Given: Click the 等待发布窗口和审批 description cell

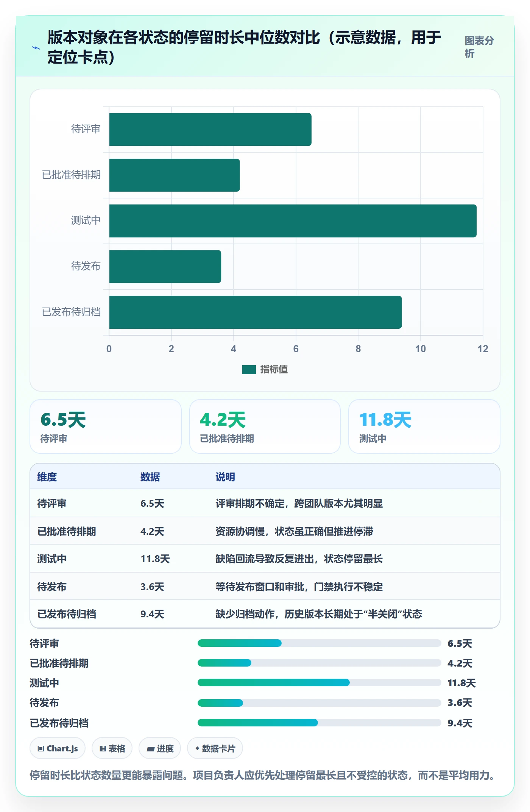Looking at the screenshot, I should (x=299, y=587).
